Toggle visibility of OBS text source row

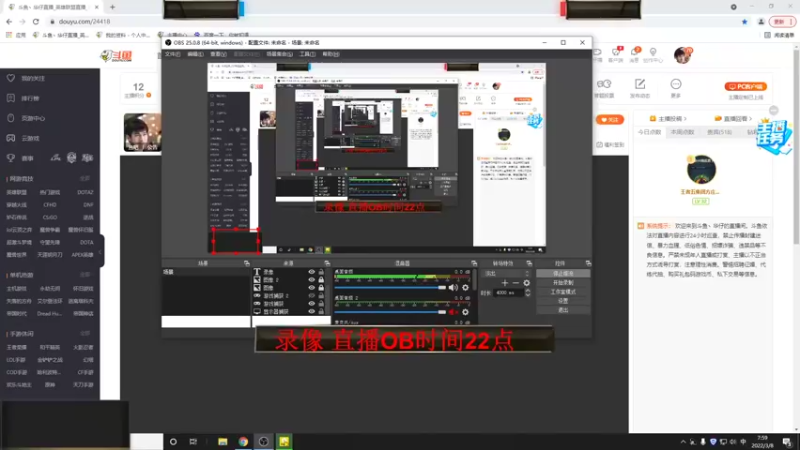(x=311, y=272)
